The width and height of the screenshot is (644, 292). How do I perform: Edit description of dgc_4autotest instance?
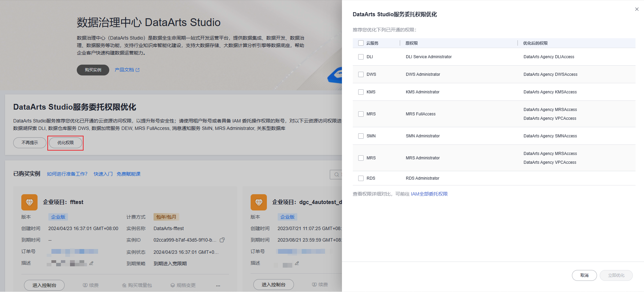click(297, 263)
